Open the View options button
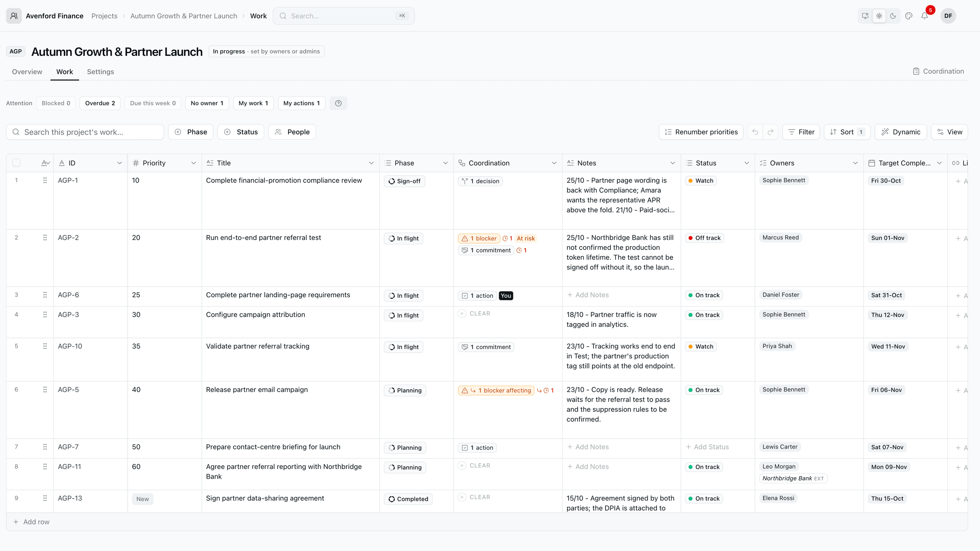 (949, 132)
